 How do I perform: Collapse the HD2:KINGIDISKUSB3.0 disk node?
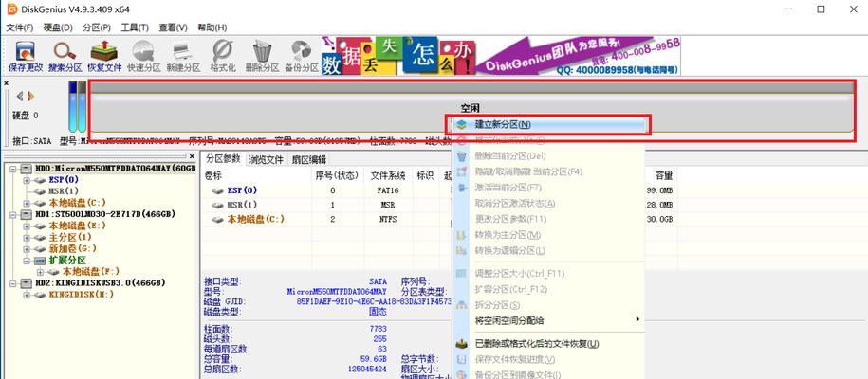12,283
